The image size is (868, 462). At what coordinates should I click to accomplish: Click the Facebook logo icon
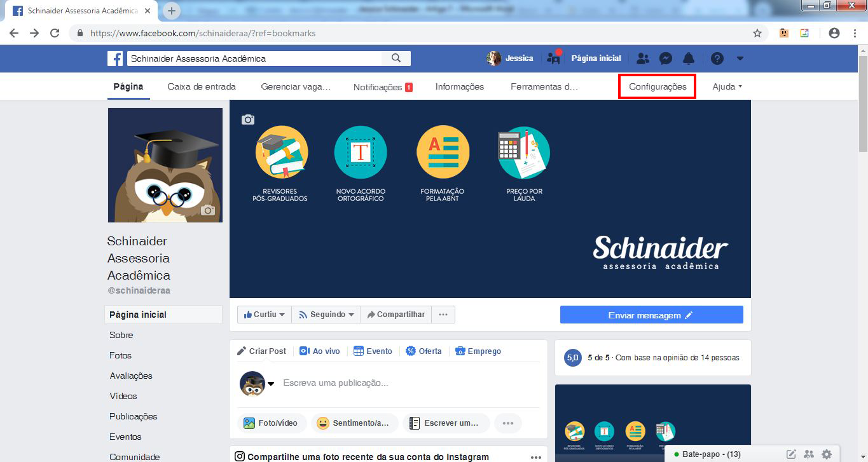point(115,58)
